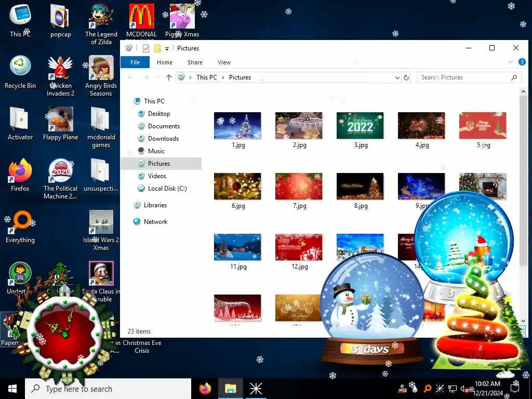Select the unsuspecti... desktop folder
The height and width of the screenshot is (399, 532).
tap(101, 175)
